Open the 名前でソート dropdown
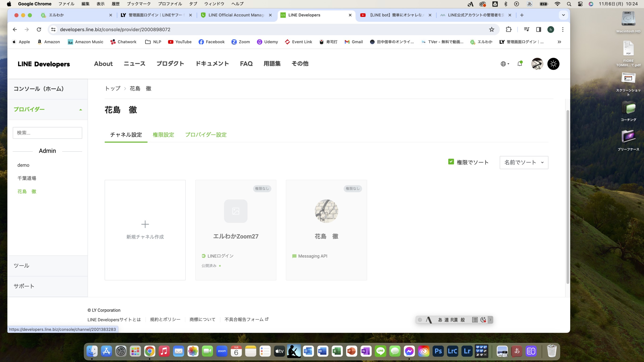The width and height of the screenshot is (644, 362). coord(524,162)
